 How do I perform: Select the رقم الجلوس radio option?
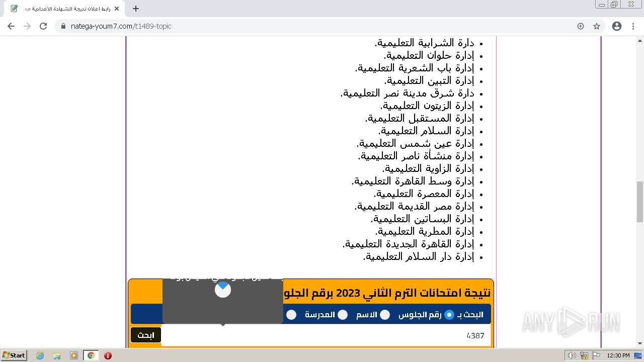449,315
